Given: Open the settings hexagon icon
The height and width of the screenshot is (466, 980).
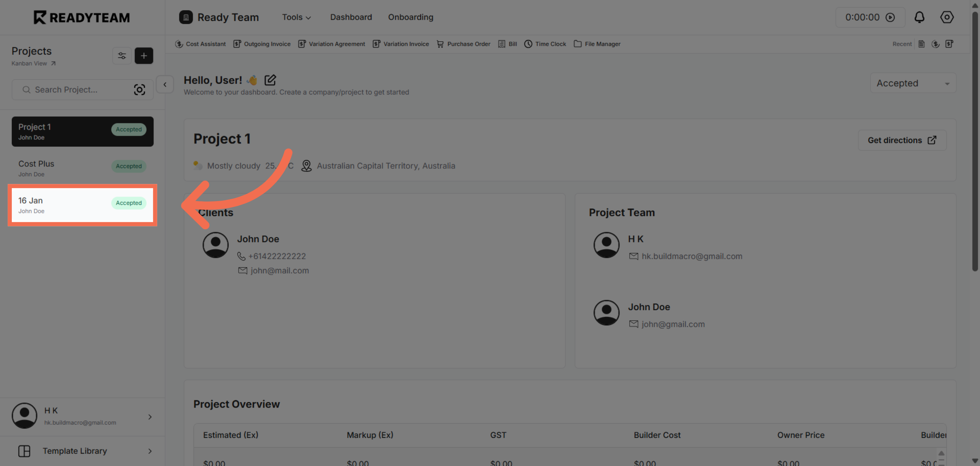Looking at the screenshot, I should pyautogui.click(x=947, y=17).
